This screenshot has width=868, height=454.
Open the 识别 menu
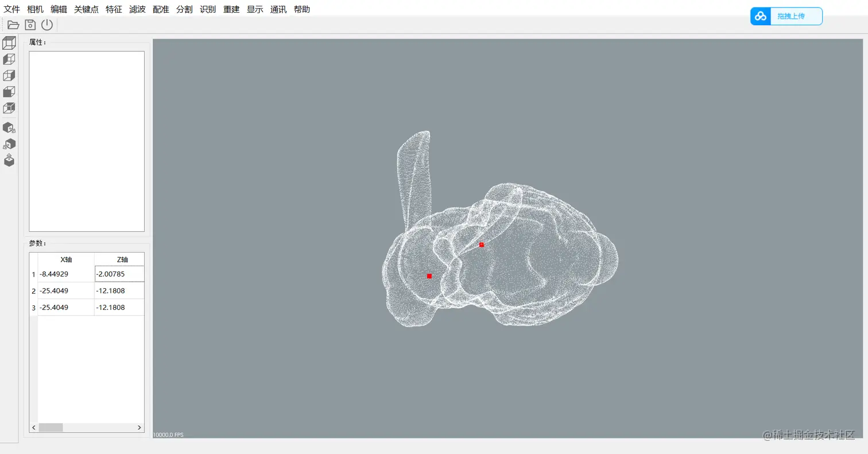click(x=208, y=9)
